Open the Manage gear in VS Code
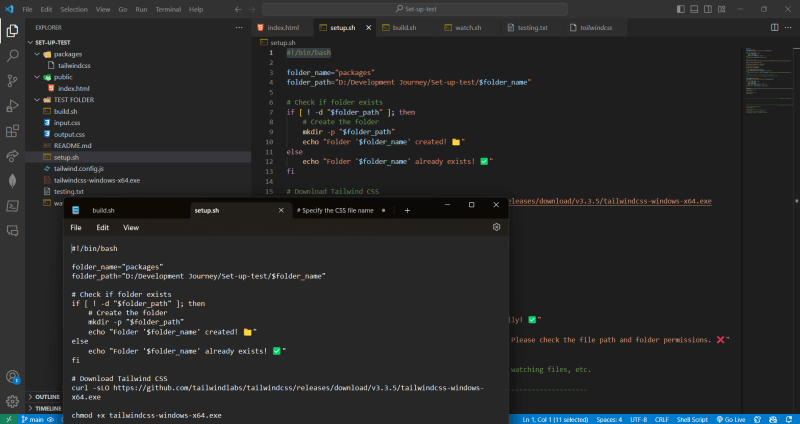This screenshot has width=800, height=424. pyautogui.click(x=12, y=401)
